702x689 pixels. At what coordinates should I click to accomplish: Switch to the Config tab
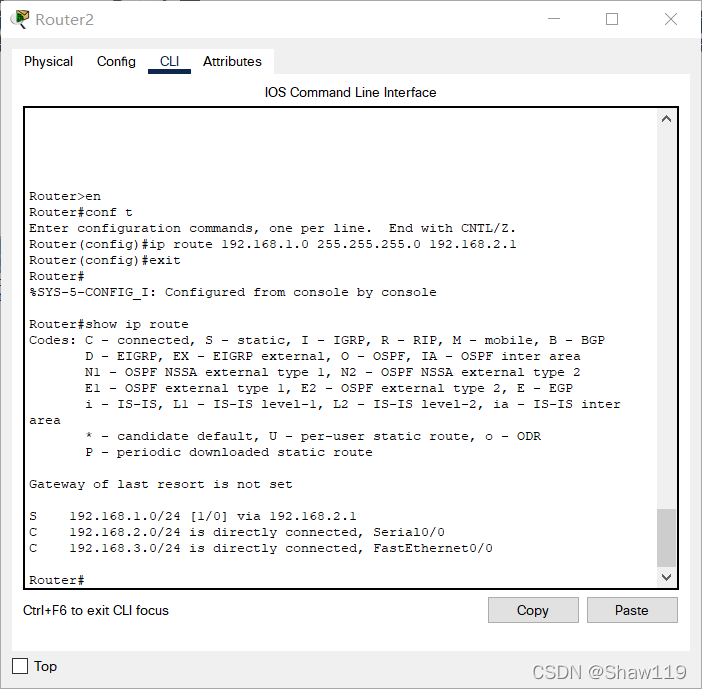click(x=116, y=61)
